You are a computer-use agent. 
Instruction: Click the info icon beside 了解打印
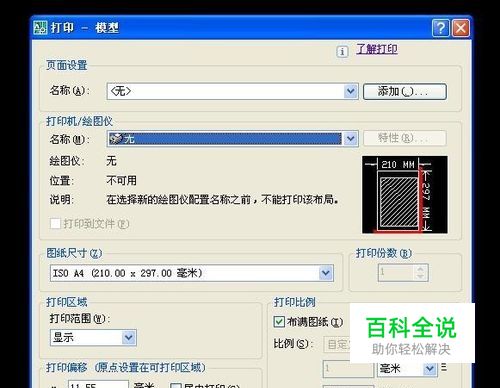[x=342, y=52]
